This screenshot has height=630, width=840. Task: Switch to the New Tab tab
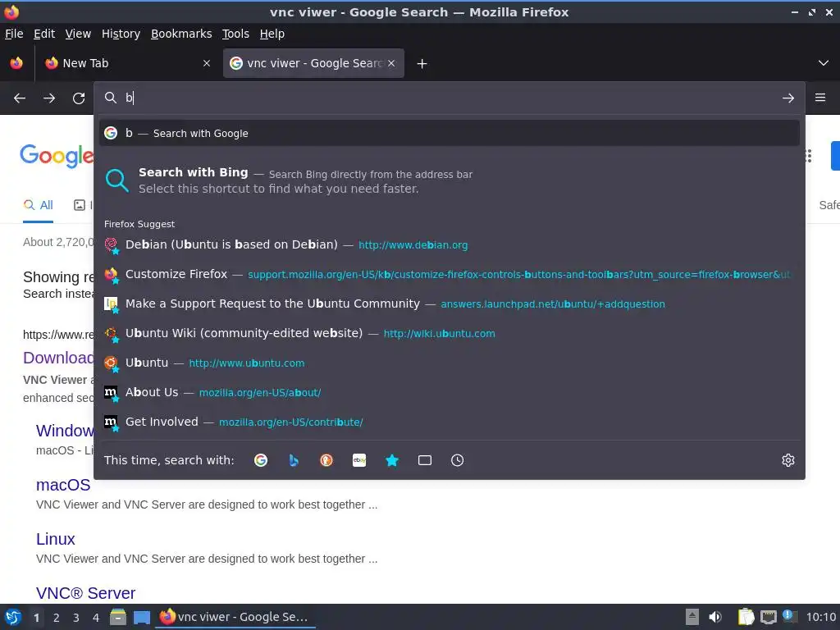[x=127, y=63]
